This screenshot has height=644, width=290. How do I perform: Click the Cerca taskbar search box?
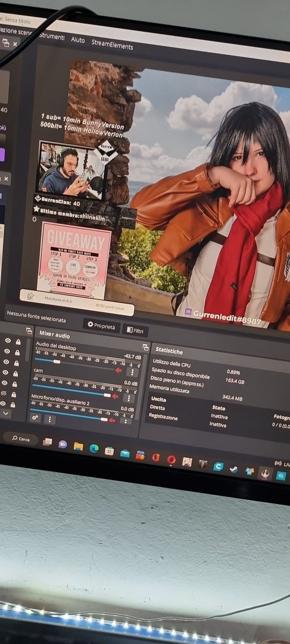pyautogui.click(x=21, y=438)
